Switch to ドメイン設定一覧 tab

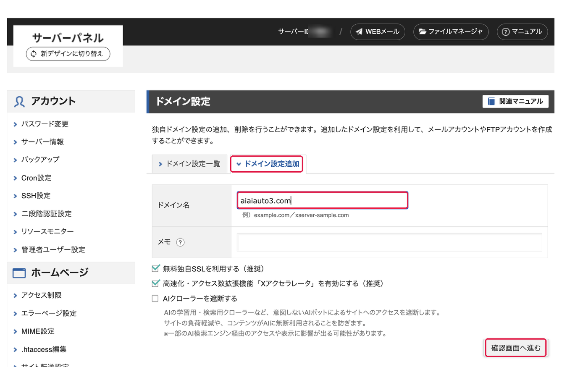click(189, 164)
